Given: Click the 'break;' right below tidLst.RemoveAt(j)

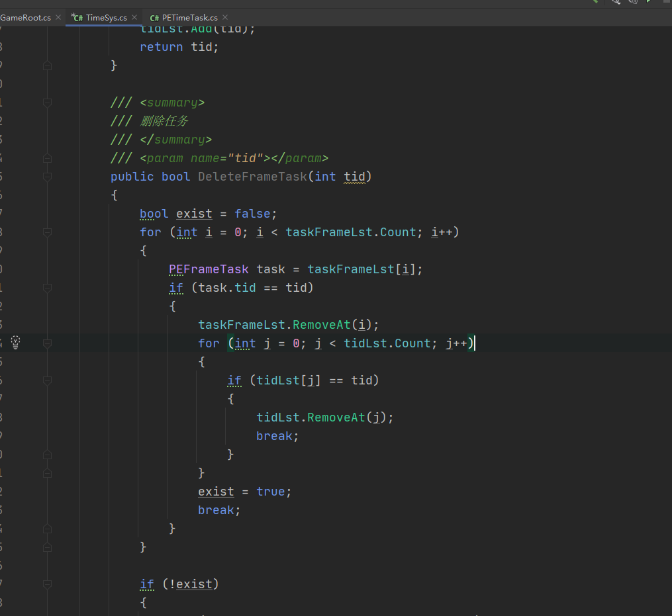Looking at the screenshot, I should pyautogui.click(x=277, y=436).
